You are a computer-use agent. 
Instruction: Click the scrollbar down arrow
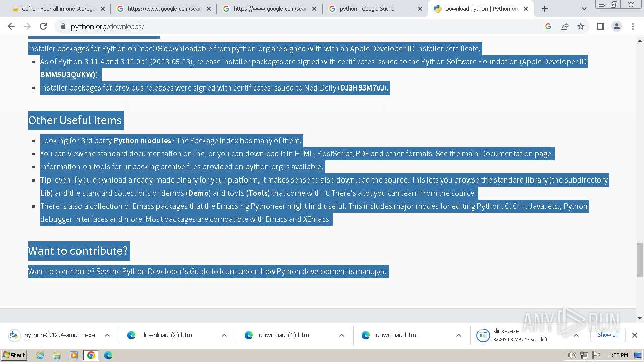coord(640,318)
